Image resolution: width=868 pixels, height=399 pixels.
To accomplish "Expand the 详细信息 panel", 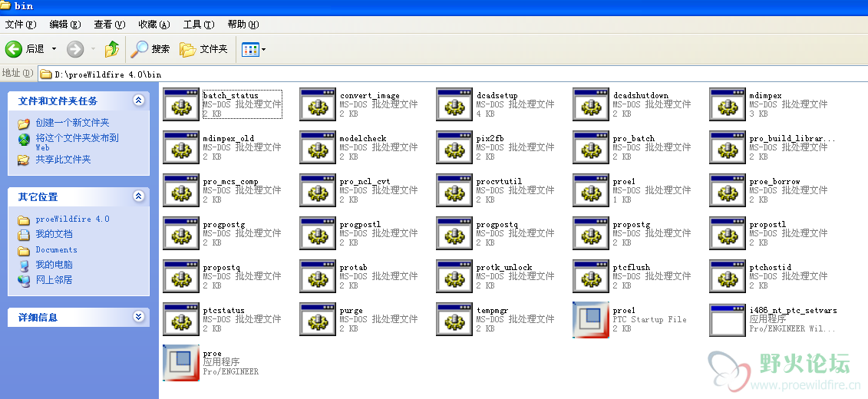I will [x=138, y=317].
